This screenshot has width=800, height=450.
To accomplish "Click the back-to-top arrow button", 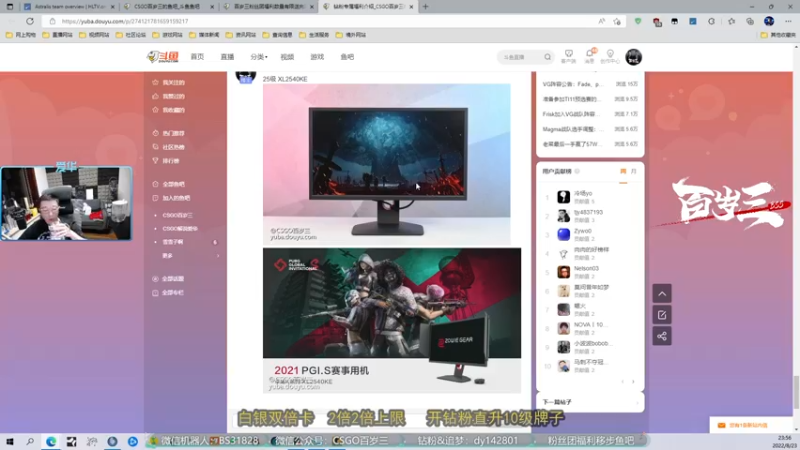I will click(x=662, y=294).
